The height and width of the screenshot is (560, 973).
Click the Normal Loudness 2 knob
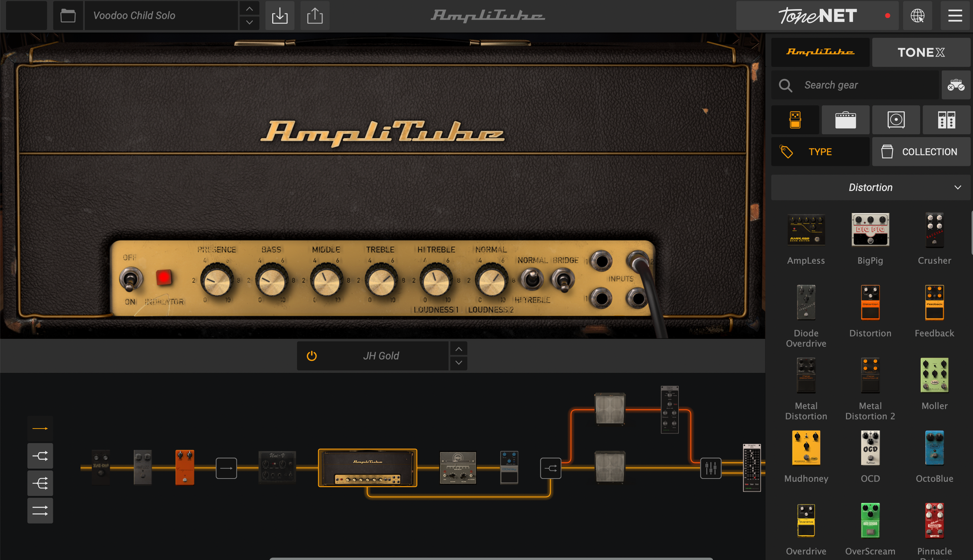click(x=491, y=280)
